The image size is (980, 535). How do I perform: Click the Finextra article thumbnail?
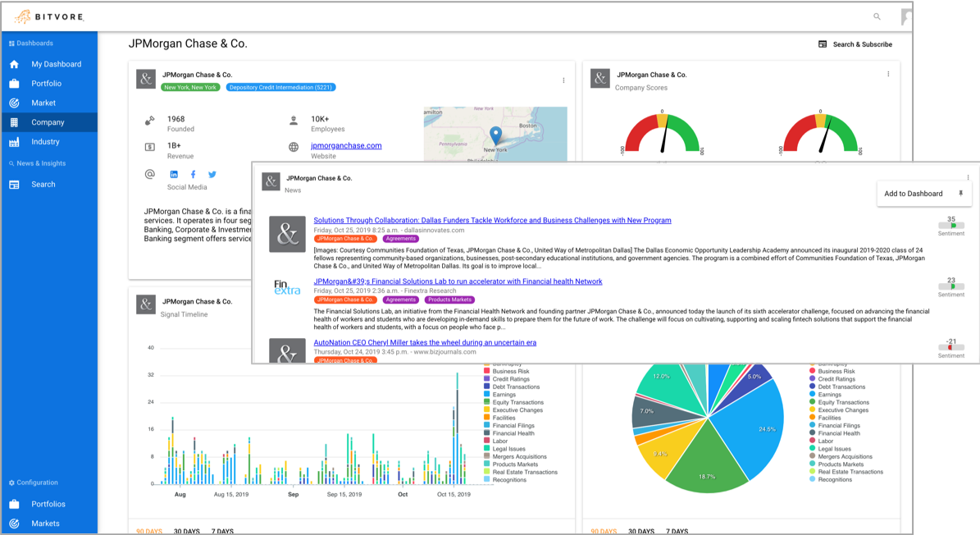[x=288, y=288]
